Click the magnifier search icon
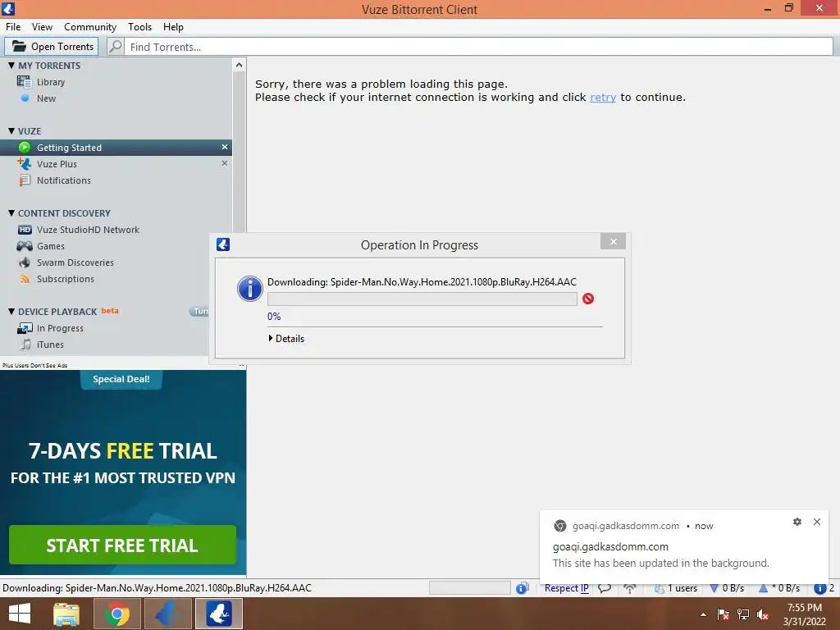 click(x=115, y=47)
